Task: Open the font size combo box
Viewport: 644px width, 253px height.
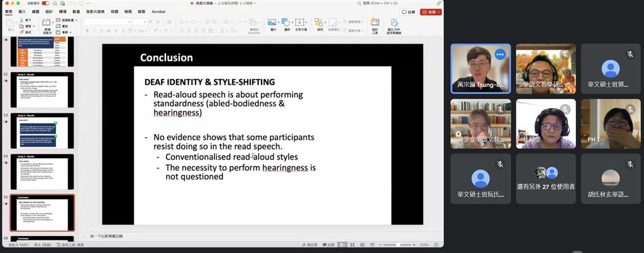Action: tap(139, 22)
